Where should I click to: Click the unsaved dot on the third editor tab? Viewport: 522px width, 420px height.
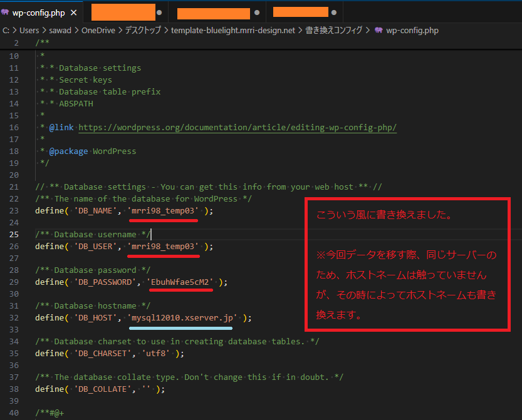click(x=256, y=13)
